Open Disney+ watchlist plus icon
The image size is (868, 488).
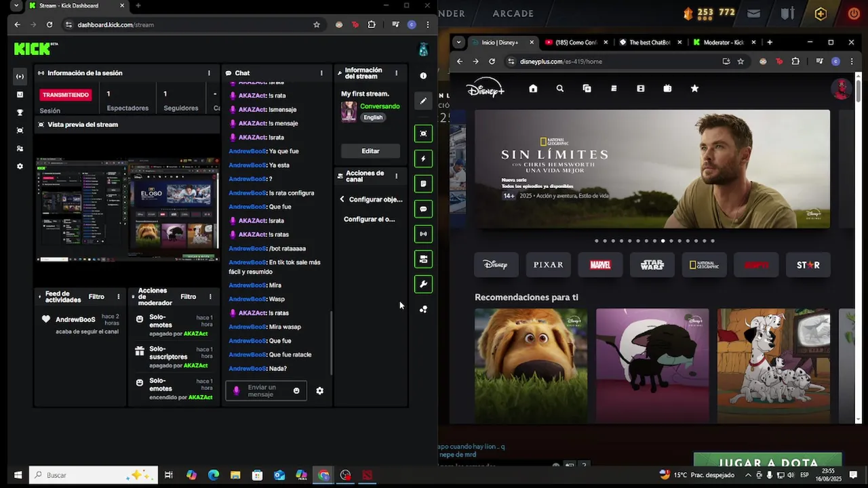587,88
